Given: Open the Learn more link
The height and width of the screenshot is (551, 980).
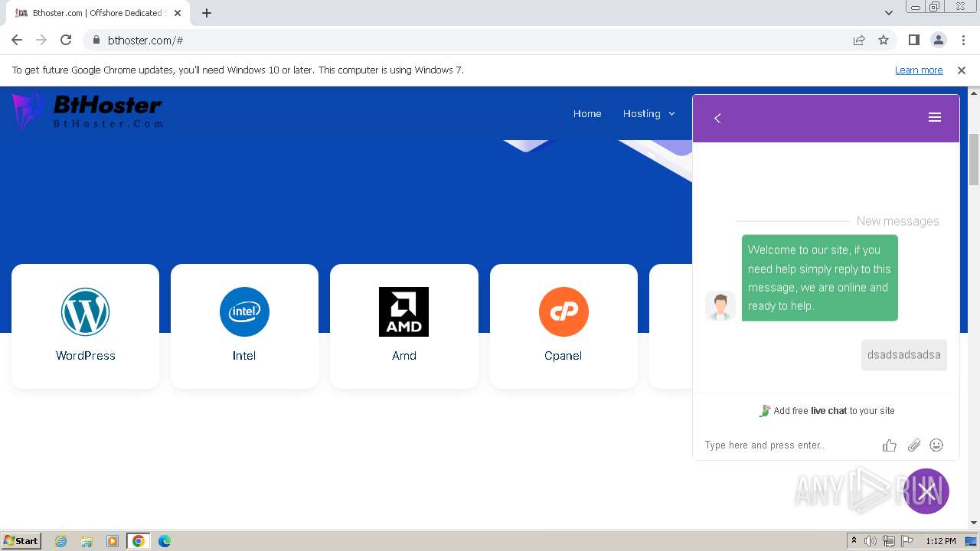Looking at the screenshot, I should pos(919,70).
